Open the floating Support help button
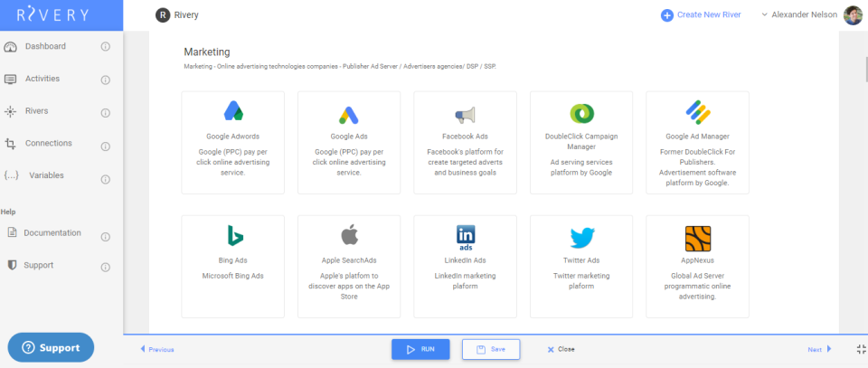The height and width of the screenshot is (368, 868). 51,347
